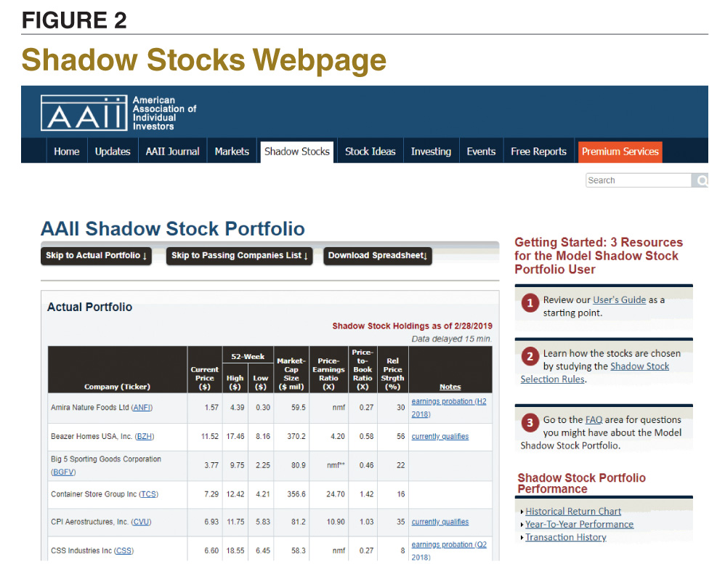This screenshot has width=725, height=588.
Task: Expand the Transaction History item
Action: click(x=566, y=536)
